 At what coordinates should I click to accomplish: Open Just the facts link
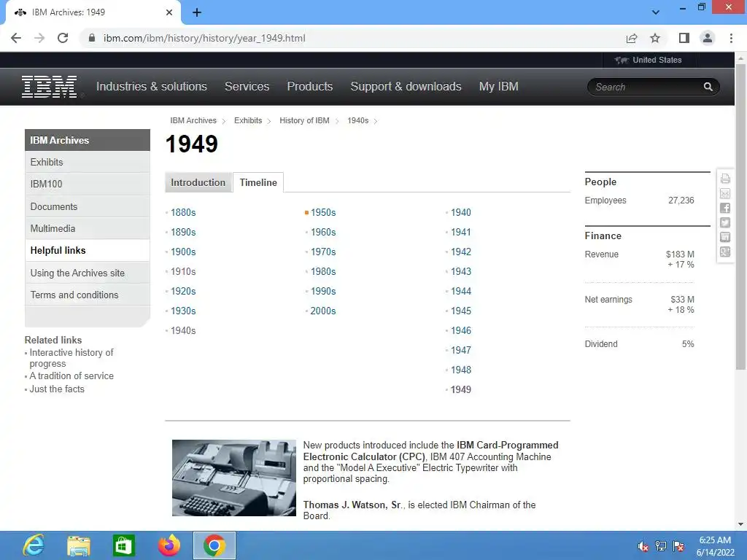(x=57, y=389)
